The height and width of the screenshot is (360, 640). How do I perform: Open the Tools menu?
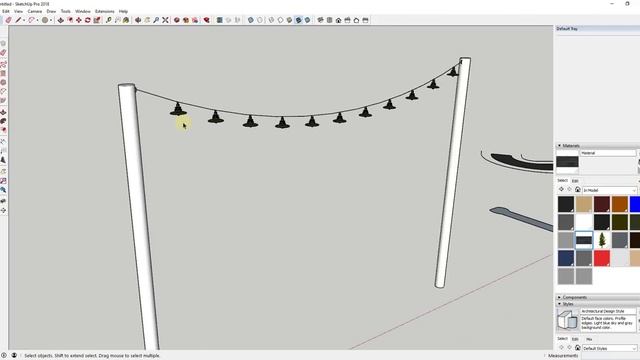point(65,11)
